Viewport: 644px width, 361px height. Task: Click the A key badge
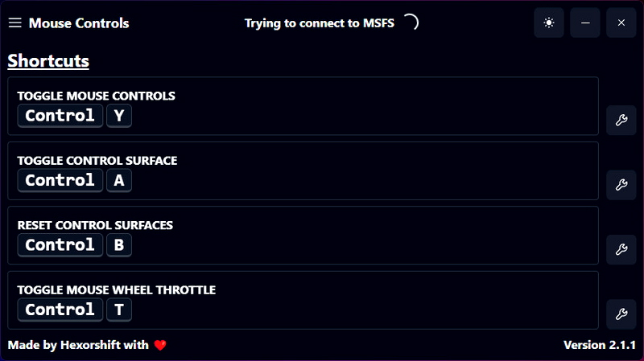coord(119,180)
